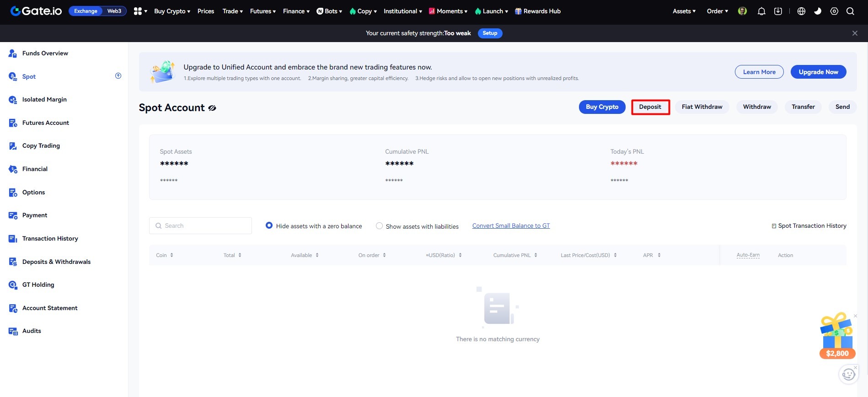
Task: Expand the Futures dropdown menu
Action: (x=263, y=11)
